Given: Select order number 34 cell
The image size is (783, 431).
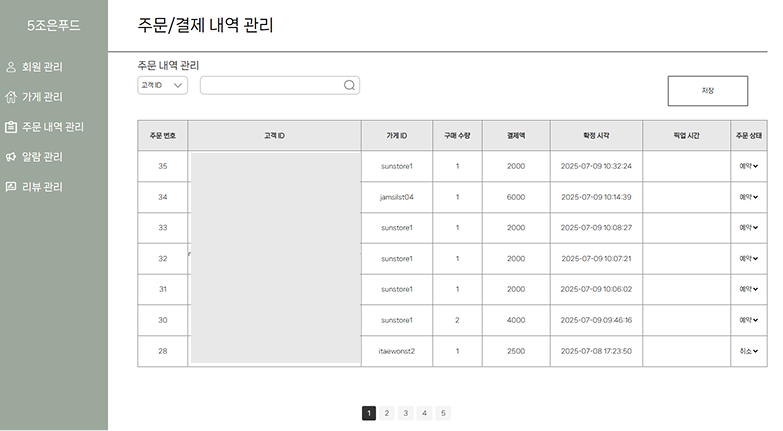Looking at the screenshot, I should pos(163,197).
